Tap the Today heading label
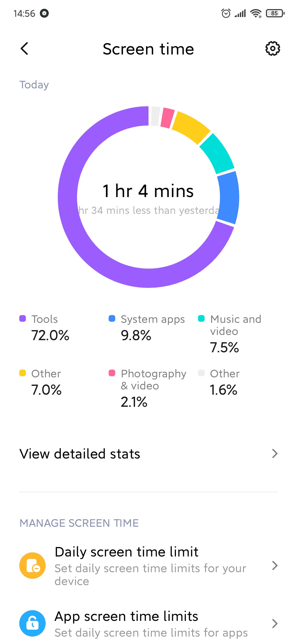 tap(34, 85)
